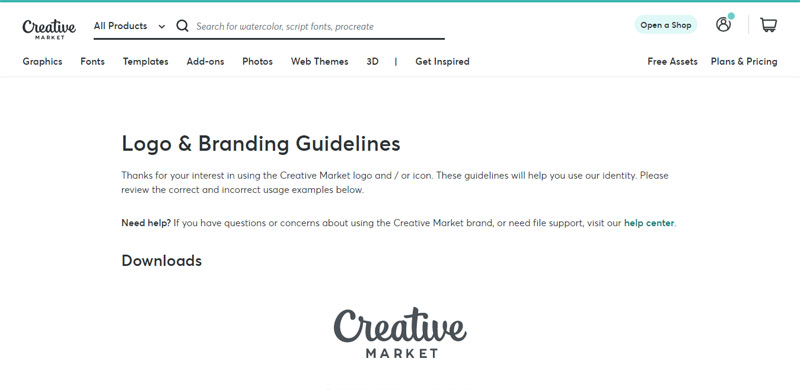
Task: Browse the Photos category
Action: tap(257, 61)
